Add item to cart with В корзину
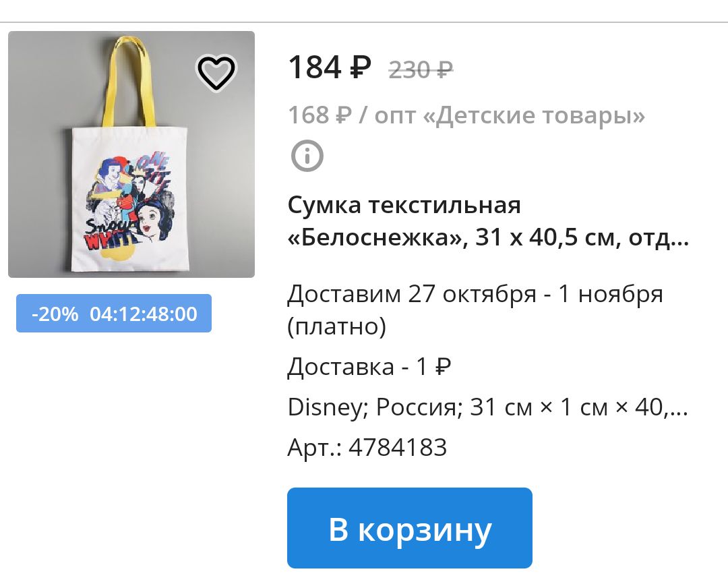 coord(410,528)
